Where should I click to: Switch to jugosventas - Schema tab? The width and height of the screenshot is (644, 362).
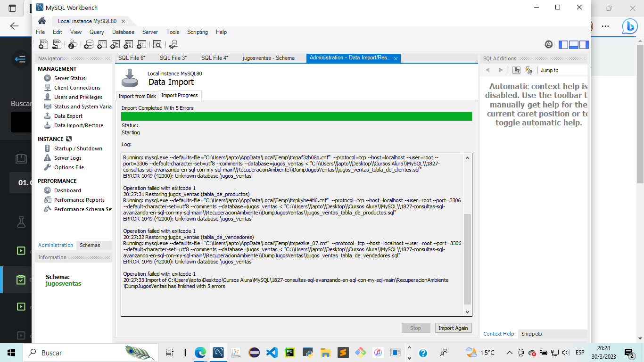click(x=269, y=58)
